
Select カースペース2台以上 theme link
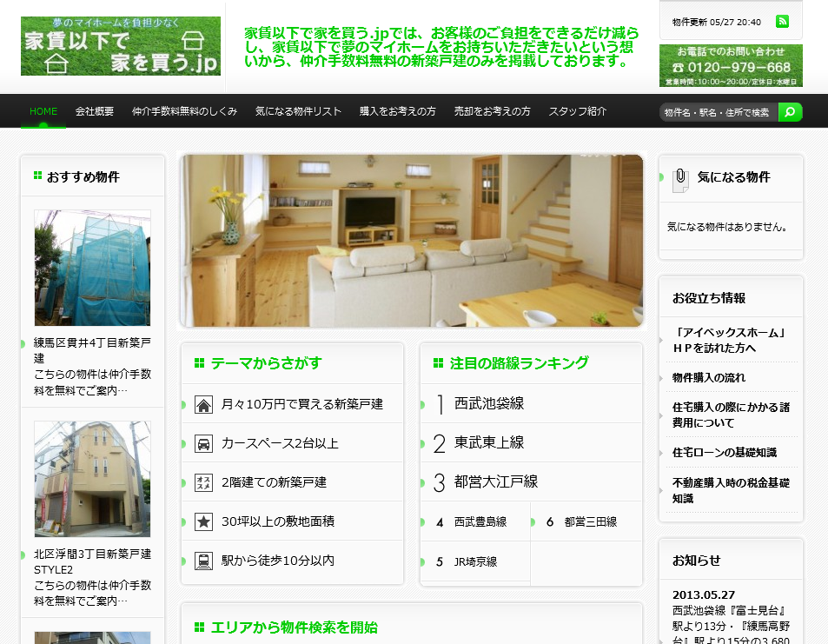pos(280,443)
